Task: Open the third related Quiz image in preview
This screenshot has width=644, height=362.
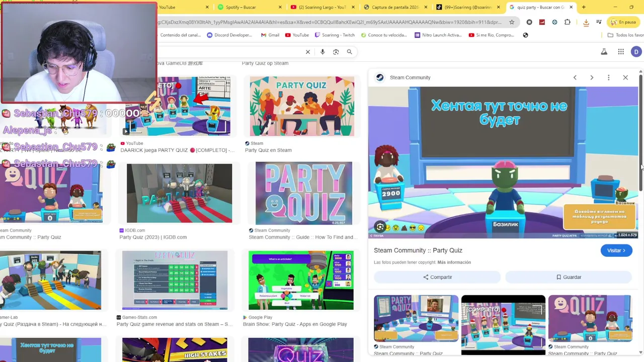Action: [x=590, y=318]
